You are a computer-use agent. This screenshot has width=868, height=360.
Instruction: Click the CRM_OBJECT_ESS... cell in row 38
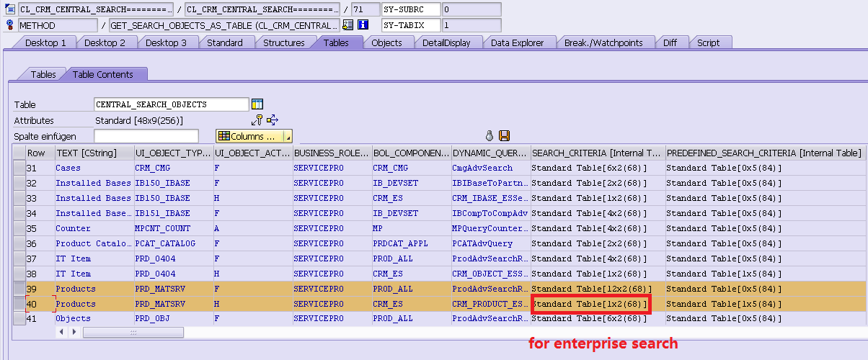pyautogui.click(x=491, y=274)
